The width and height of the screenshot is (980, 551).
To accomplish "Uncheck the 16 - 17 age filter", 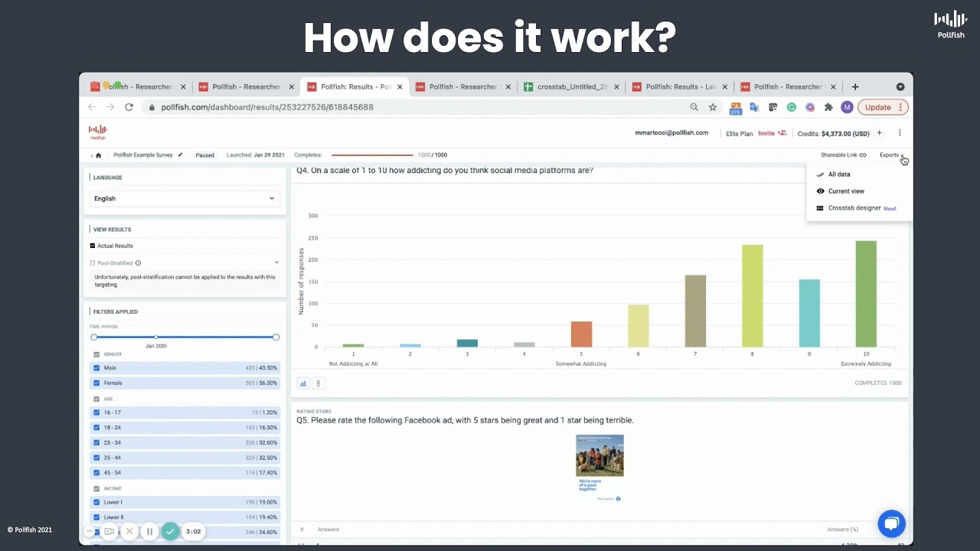I will click(x=96, y=412).
